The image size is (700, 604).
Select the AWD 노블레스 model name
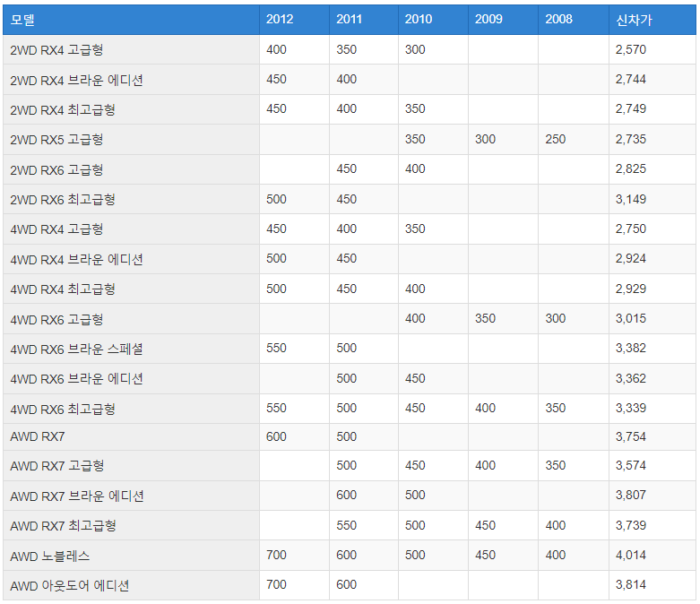pyautogui.click(x=50, y=556)
